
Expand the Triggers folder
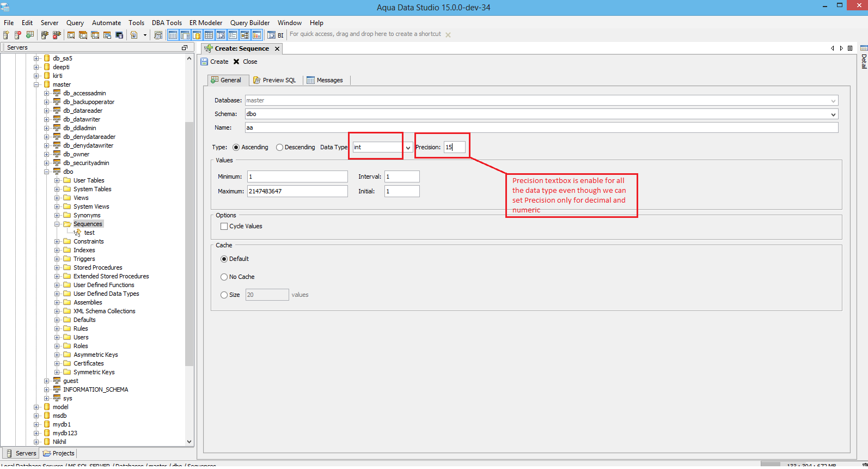click(x=57, y=259)
